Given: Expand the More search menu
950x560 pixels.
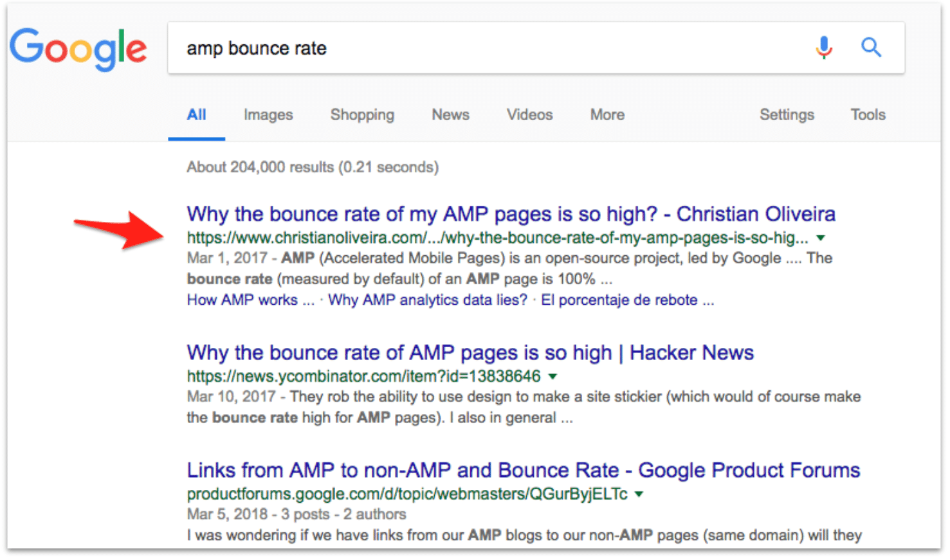Looking at the screenshot, I should coord(607,115).
